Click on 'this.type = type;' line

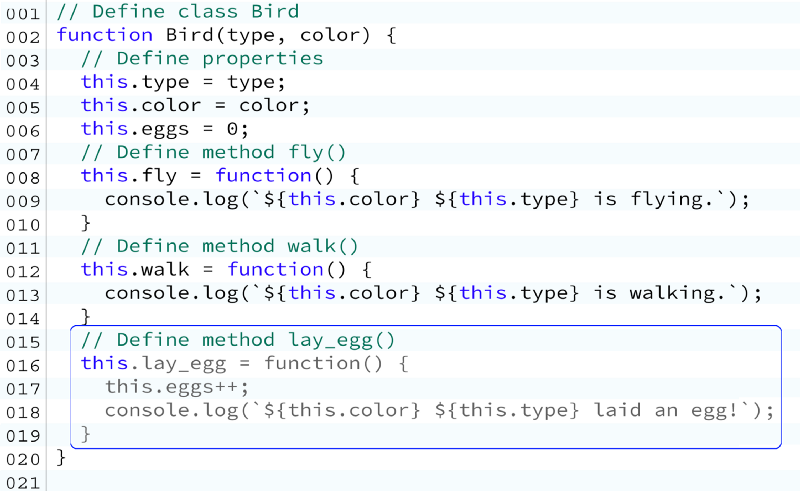tap(183, 82)
